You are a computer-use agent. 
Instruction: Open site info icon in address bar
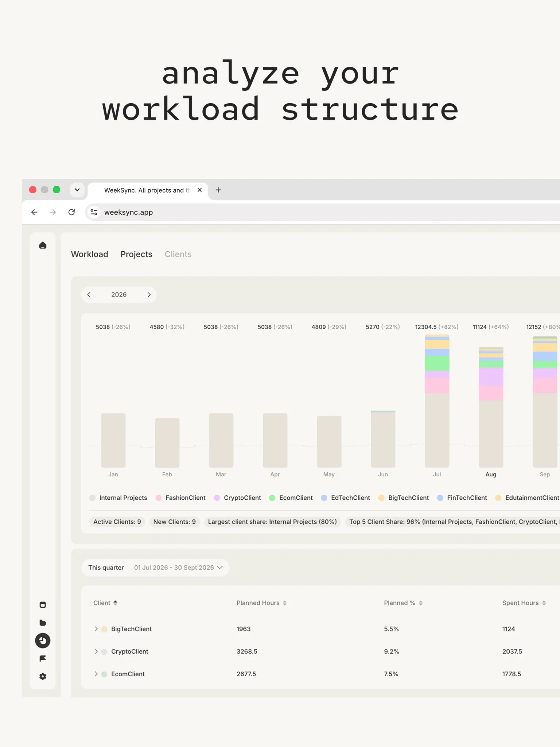point(94,212)
